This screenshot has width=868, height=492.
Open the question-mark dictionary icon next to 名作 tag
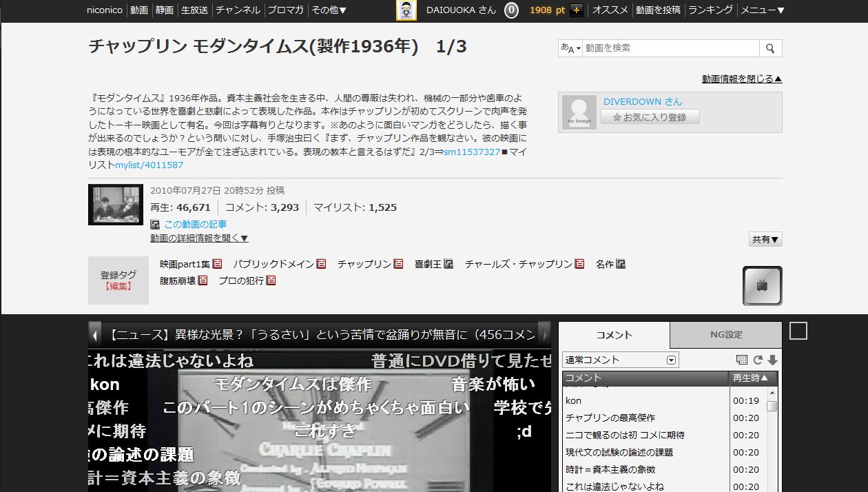point(621,264)
